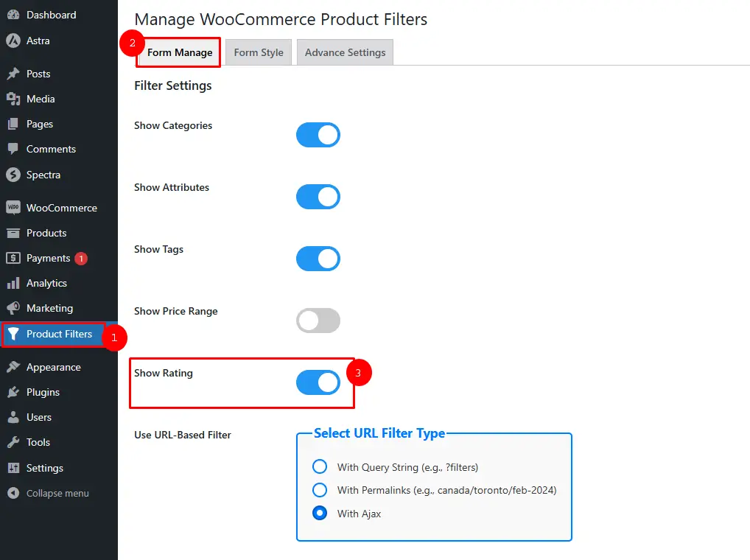Viewport: 750px width, 560px height.
Task: Click the Analytics bar chart icon
Action: tap(13, 283)
